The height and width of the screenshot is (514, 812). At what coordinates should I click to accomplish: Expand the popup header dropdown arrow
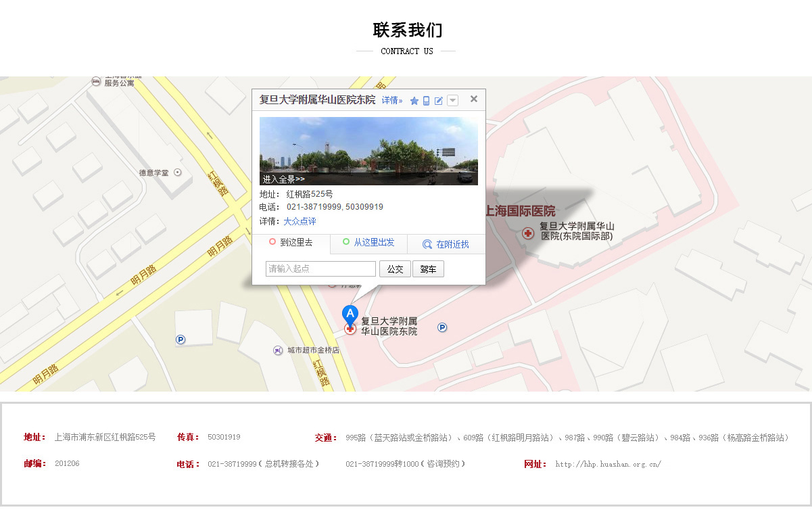click(x=452, y=101)
